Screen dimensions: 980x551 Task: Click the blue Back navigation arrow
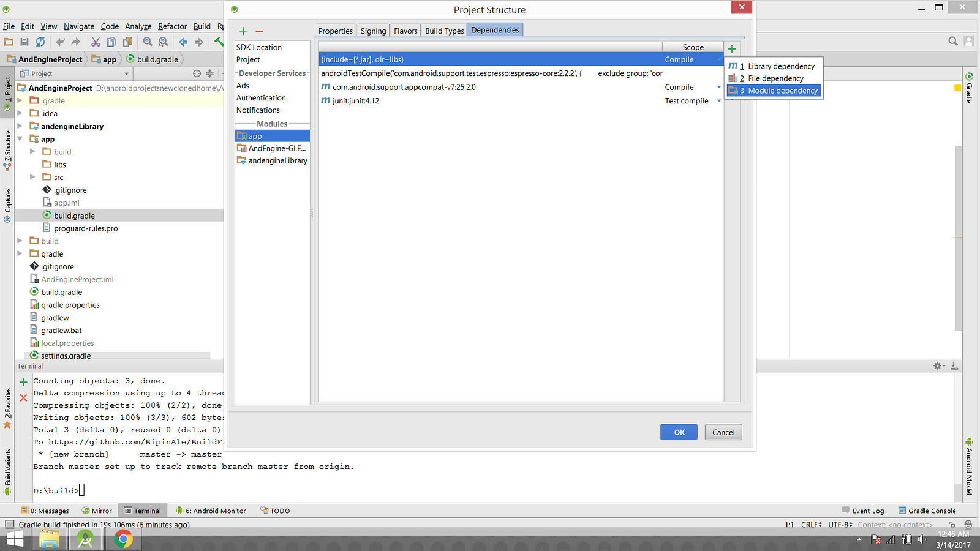coord(183,42)
